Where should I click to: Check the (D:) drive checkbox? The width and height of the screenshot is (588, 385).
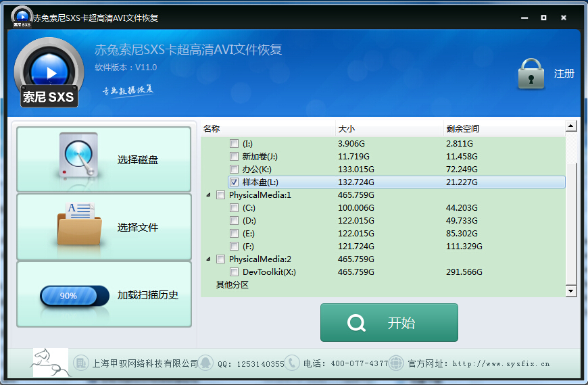click(x=234, y=220)
